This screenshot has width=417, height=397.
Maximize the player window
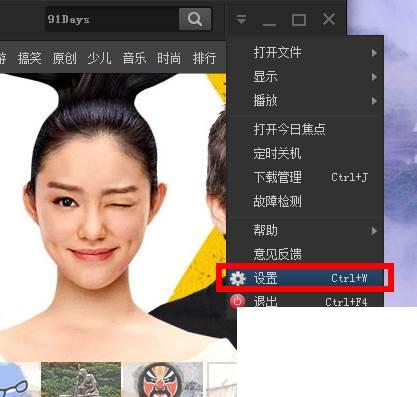click(299, 20)
